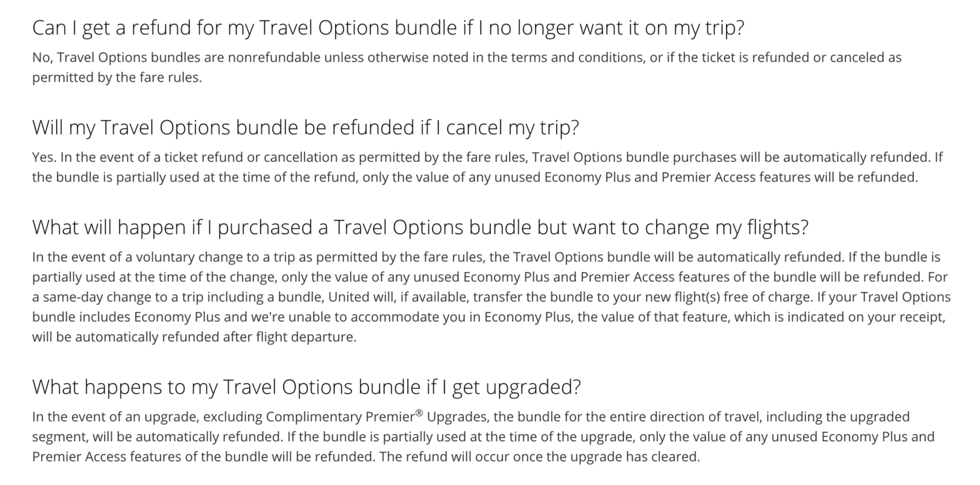980x485 pixels.
Task: Click the sentence 'The refund will occur once the upgrade has cleared'
Action: (x=540, y=457)
